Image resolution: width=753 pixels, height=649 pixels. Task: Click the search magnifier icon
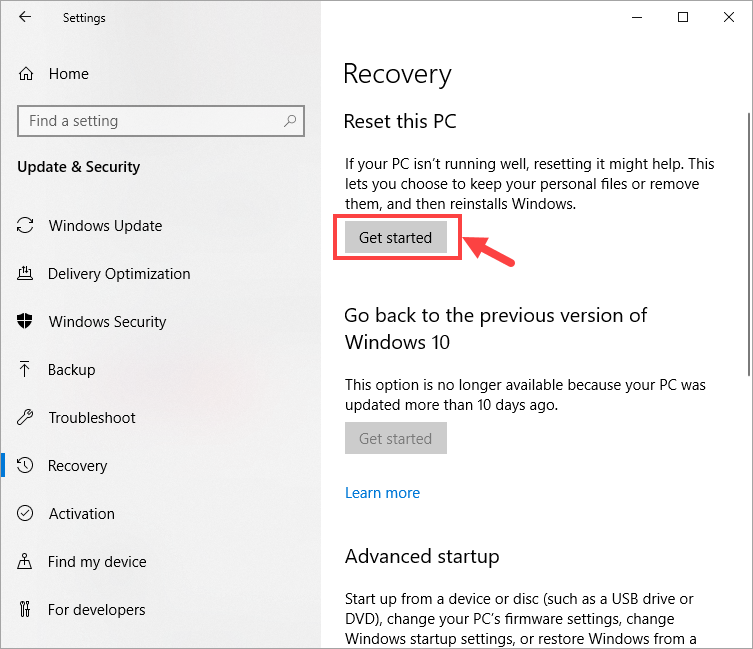coord(290,121)
